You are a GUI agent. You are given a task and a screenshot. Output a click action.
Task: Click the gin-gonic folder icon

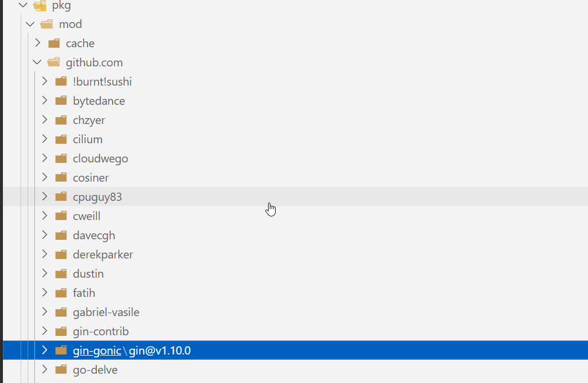click(x=61, y=350)
